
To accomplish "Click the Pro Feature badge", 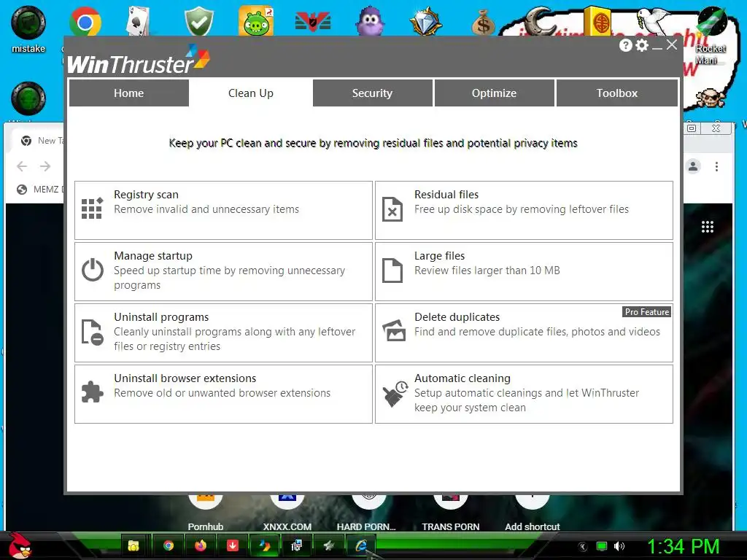I will 647,312.
